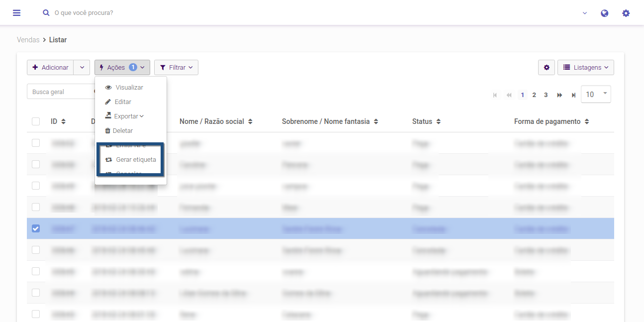Choose Visualizar from the Ações menu
The height and width of the screenshot is (322, 644).
tap(124, 88)
